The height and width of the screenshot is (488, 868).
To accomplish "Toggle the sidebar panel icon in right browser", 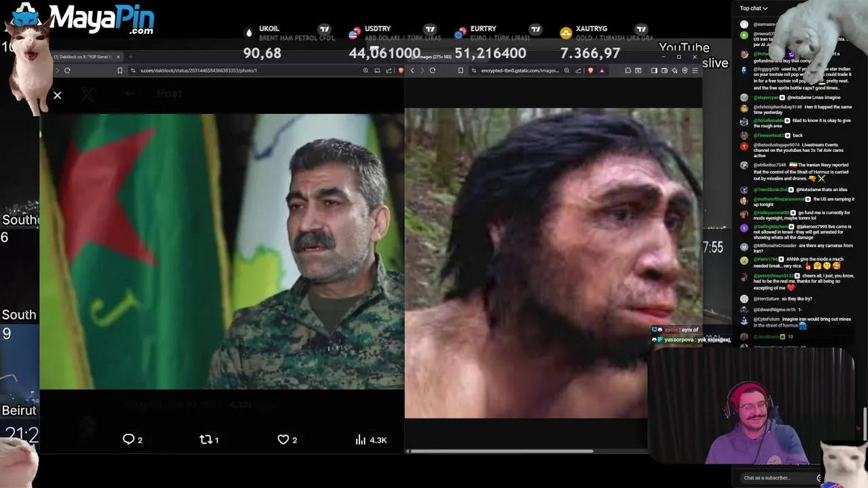I will [654, 70].
